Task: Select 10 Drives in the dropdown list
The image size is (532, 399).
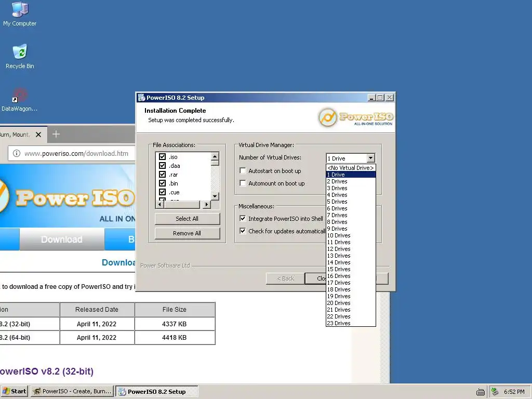Action: (351, 235)
